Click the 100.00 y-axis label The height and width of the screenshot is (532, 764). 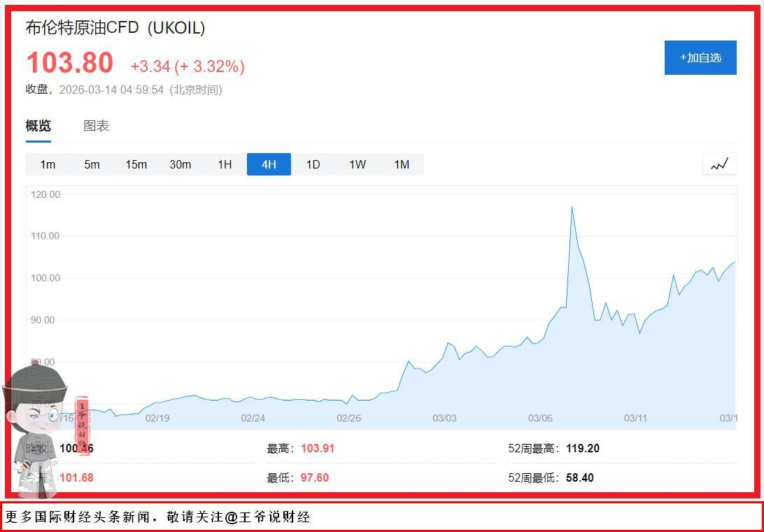(x=45, y=278)
